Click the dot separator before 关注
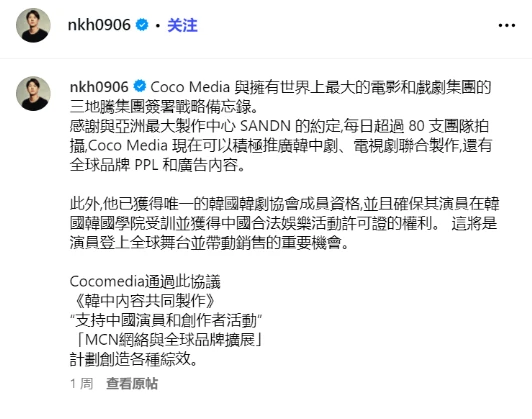 158,26
